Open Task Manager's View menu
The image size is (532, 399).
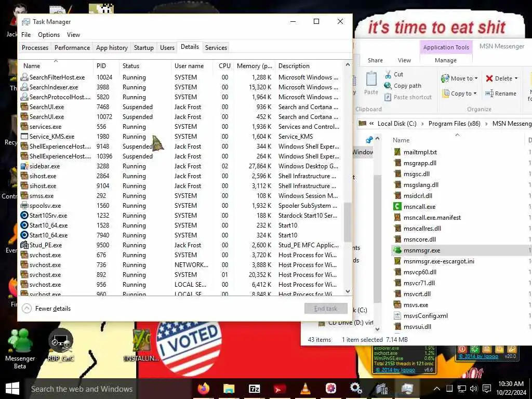pos(73,35)
